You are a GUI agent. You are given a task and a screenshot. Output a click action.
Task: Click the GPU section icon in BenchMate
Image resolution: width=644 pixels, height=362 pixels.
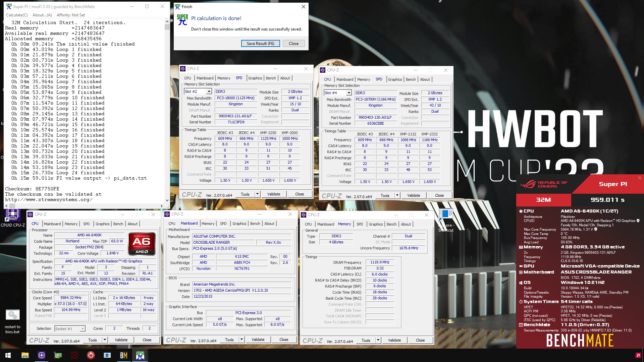pos(521,266)
